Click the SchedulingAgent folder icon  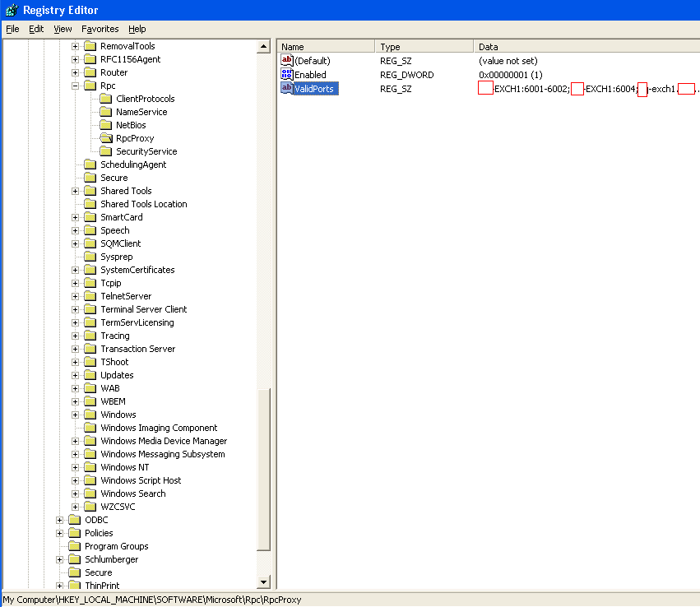[90, 164]
